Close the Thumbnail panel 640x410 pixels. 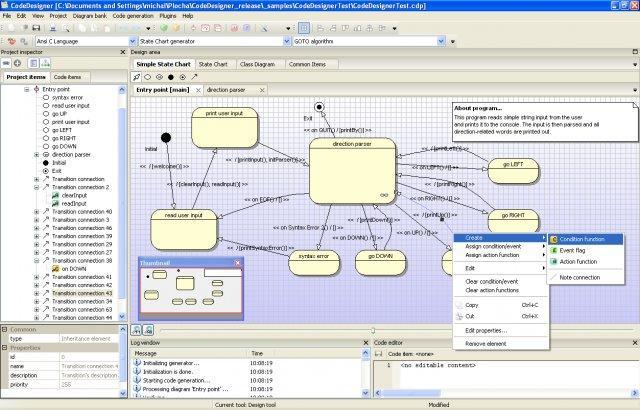238,263
